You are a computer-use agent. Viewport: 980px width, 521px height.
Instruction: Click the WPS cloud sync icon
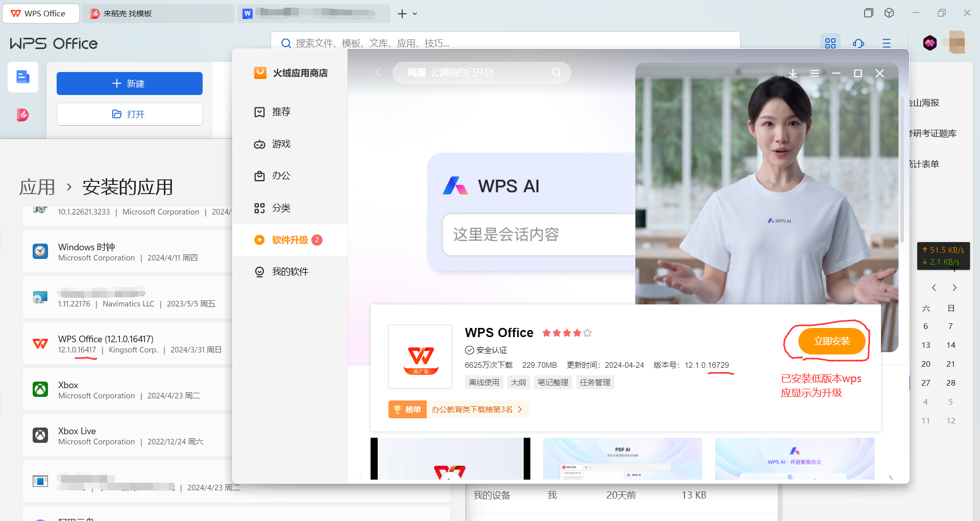pyautogui.click(x=859, y=43)
